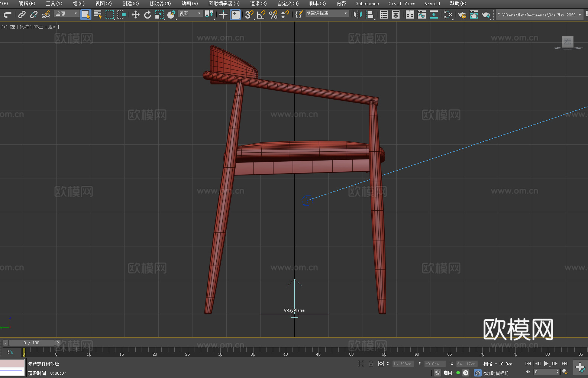This screenshot has width=588, height=378.
Task: Click the Align tool icon
Action: pyautogui.click(x=370, y=14)
